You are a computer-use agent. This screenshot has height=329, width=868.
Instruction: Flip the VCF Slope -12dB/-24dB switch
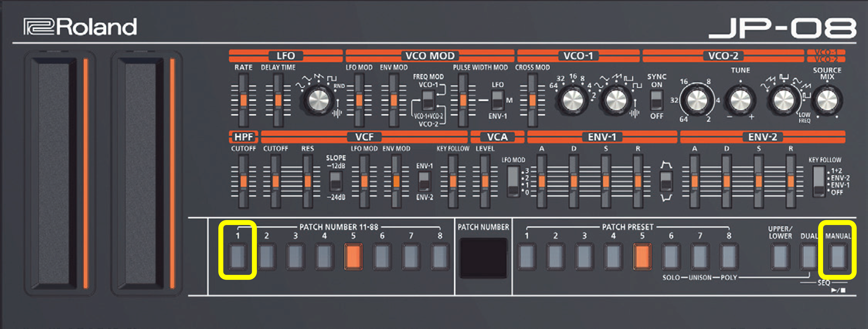point(336,181)
